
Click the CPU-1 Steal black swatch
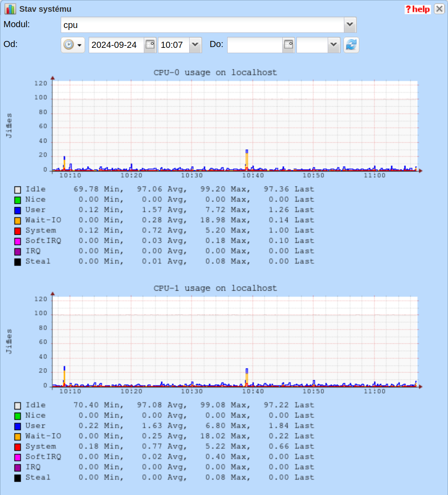pyautogui.click(x=17, y=478)
